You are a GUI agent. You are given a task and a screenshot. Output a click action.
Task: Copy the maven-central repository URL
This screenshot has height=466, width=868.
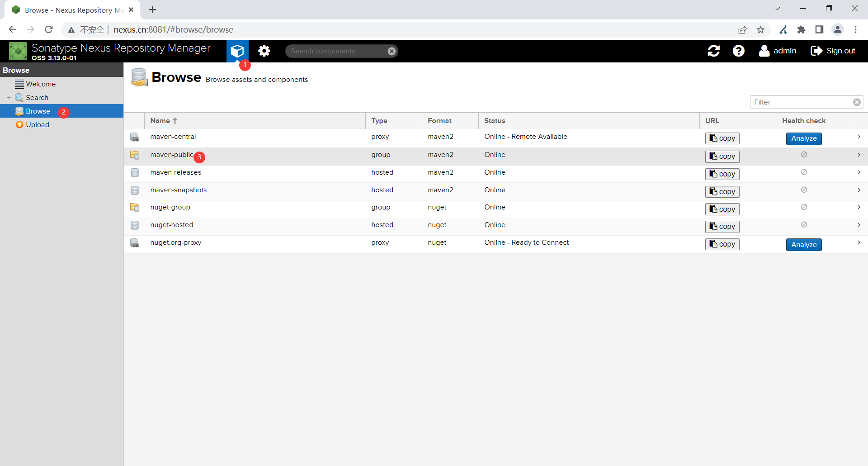[722, 138]
